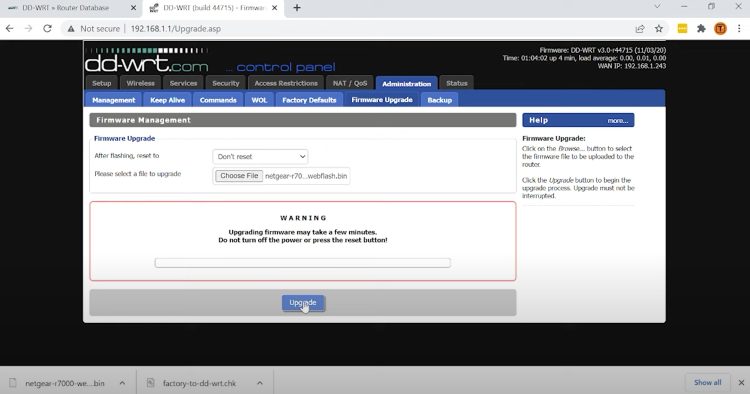The width and height of the screenshot is (750, 394).
Task: Expand the Don't reset dropdown
Action: point(260,157)
